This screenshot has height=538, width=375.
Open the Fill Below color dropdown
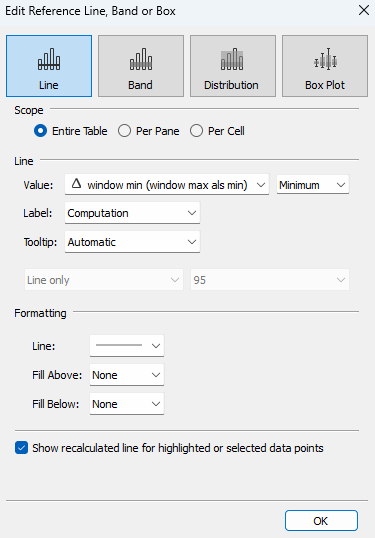[127, 404]
